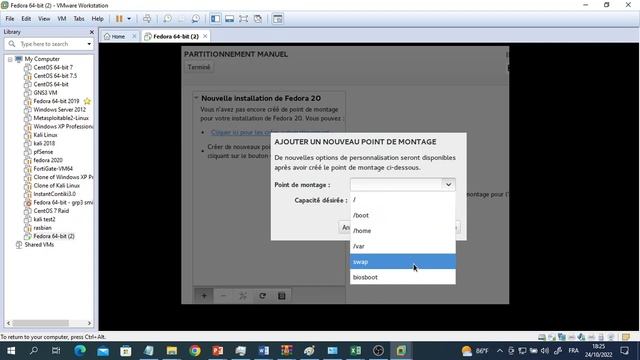Open Windows Start menu
The height and width of the screenshot is (360, 640).
click(x=11, y=351)
